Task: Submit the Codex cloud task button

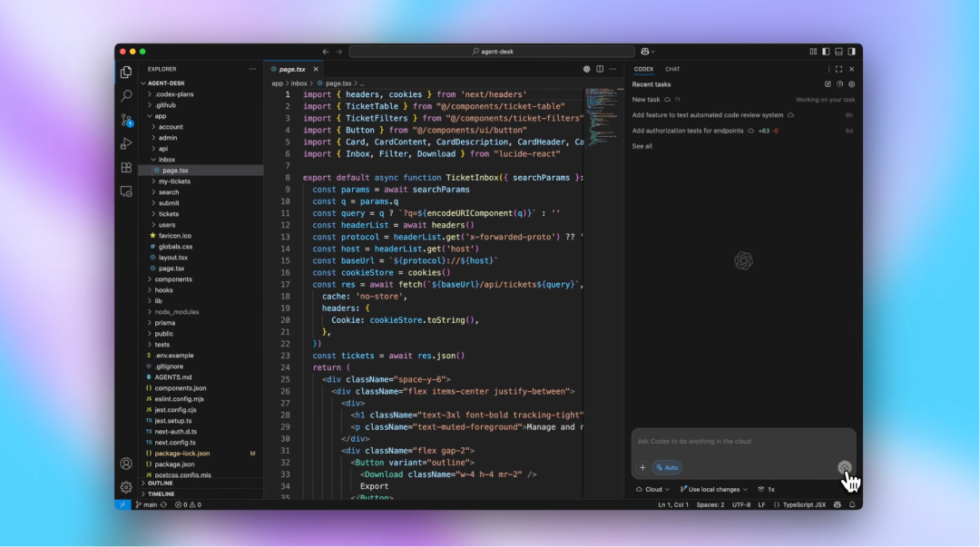Action: (845, 467)
